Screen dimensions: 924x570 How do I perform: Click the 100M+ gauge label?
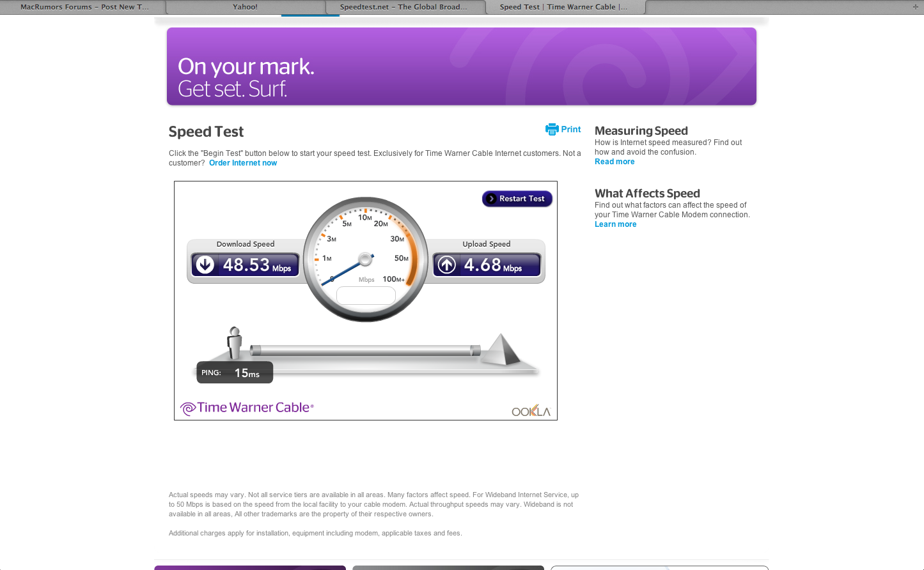click(x=393, y=279)
